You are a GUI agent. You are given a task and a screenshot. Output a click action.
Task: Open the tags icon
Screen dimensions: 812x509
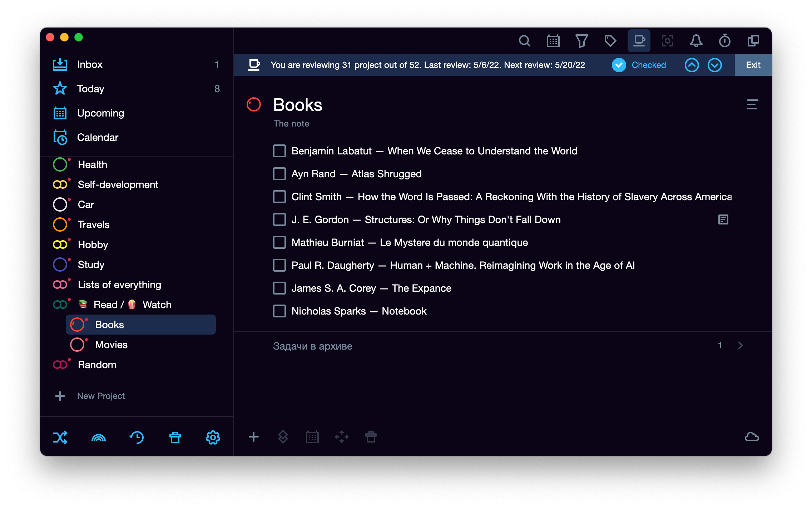610,41
